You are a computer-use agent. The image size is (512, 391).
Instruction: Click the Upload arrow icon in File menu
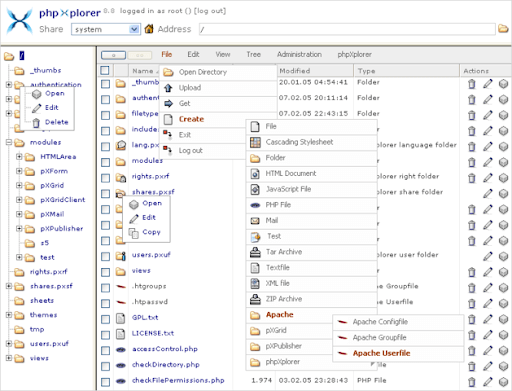tap(168, 88)
